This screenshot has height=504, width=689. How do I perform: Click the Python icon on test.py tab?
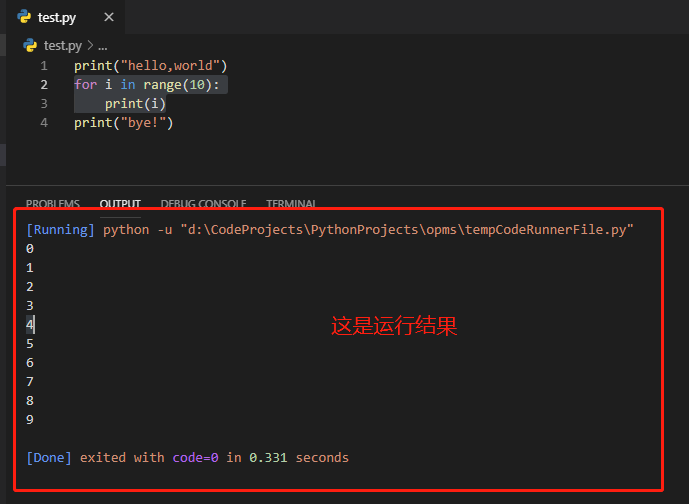pyautogui.click(x=24, y=17)
